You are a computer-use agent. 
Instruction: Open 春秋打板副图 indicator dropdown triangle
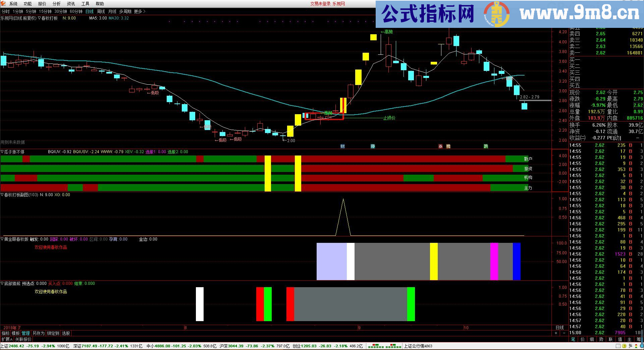click(x=2, y=195)
